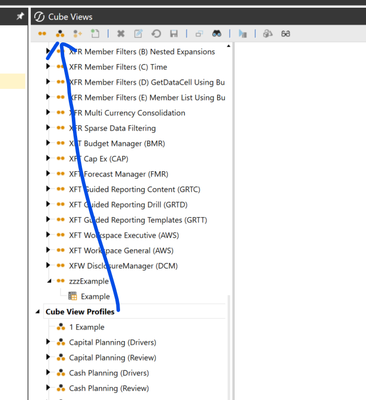Screen dimensions: 366x400
Task: Select Cash Planning (Review) profile label
Action: [x=109, y=388]
